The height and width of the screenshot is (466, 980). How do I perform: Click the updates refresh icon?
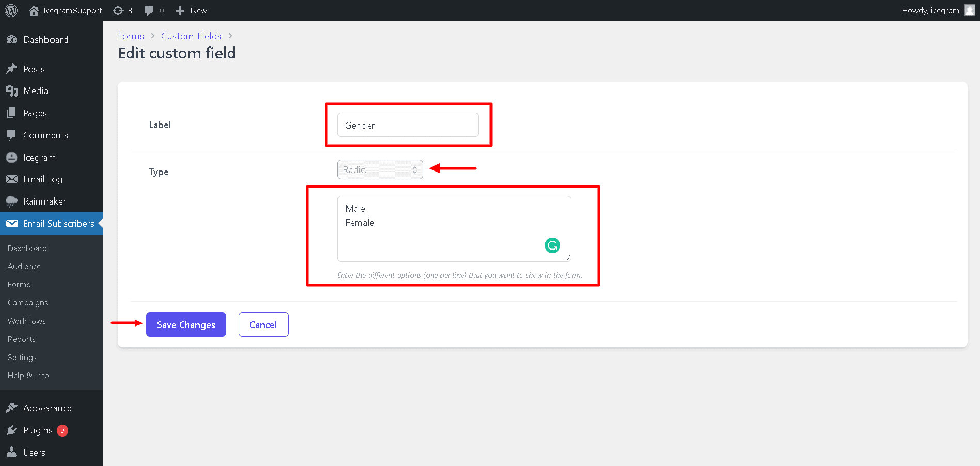click(x=118, y=10)
